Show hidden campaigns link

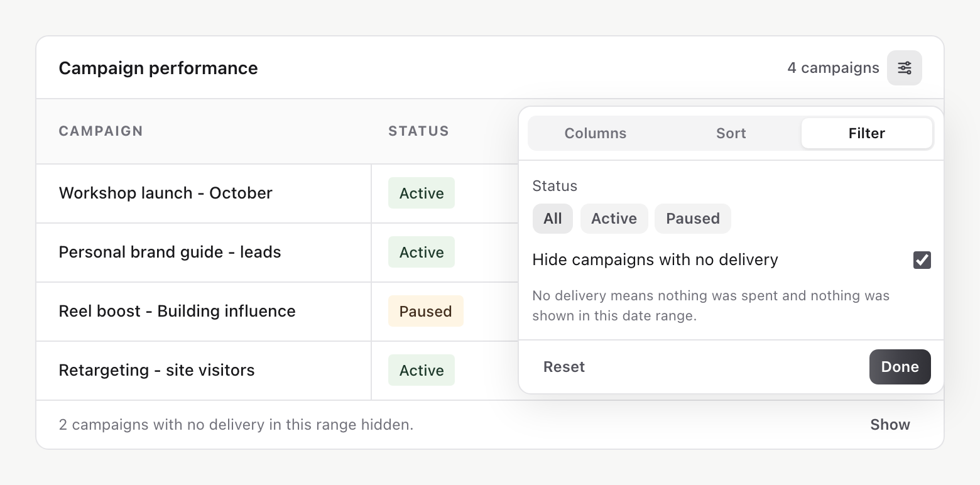[x=890, y=425]
